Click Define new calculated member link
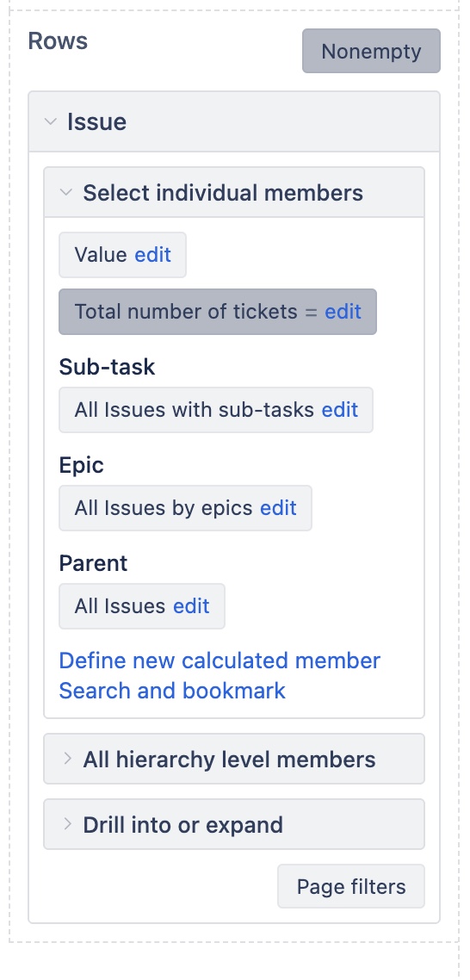 [220, 661]
